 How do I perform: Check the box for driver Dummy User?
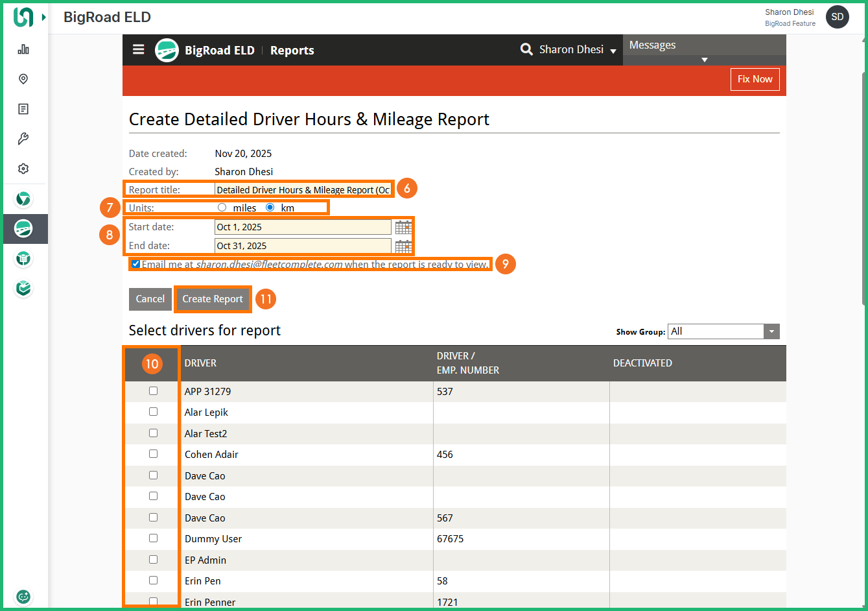pos(154,538)
